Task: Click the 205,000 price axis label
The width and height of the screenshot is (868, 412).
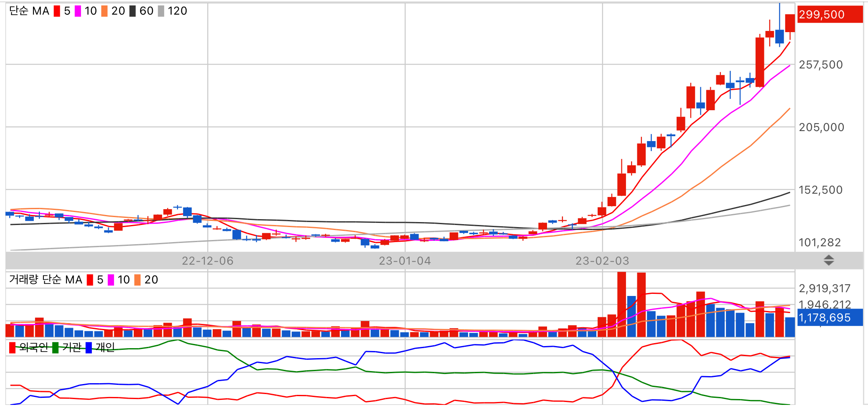Action: pyautogui.click(x=821, y=127)
